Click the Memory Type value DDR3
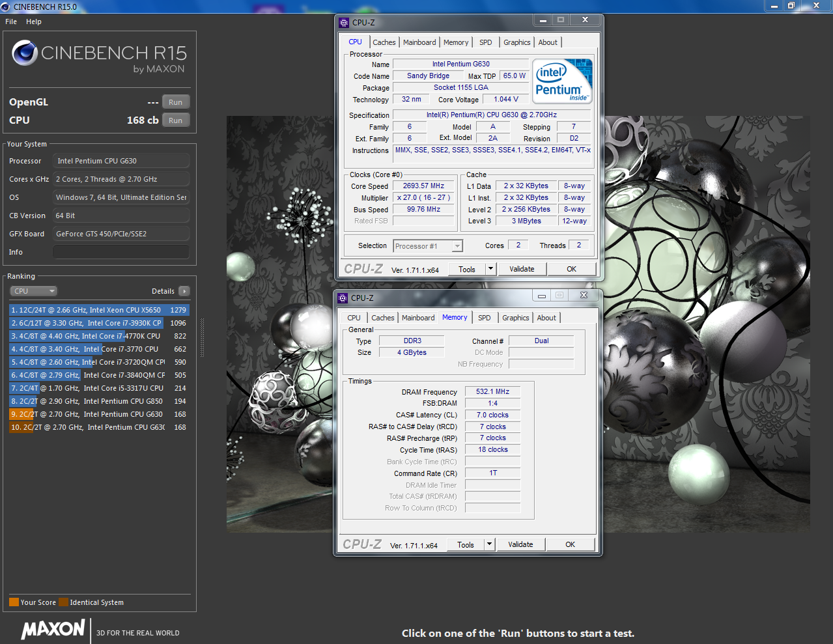833x644 pixels. coord(412,341)
